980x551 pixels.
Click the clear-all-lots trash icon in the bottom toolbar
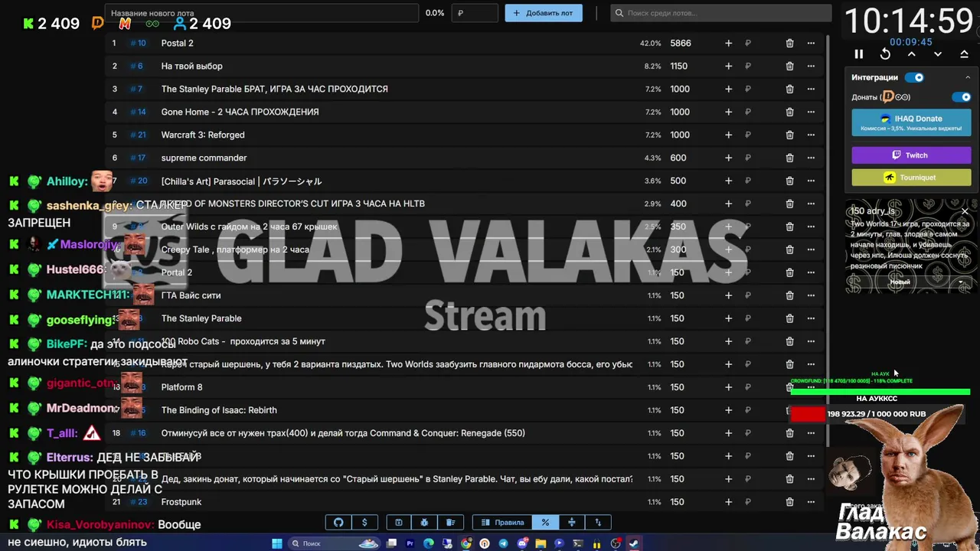click(450, 523)
